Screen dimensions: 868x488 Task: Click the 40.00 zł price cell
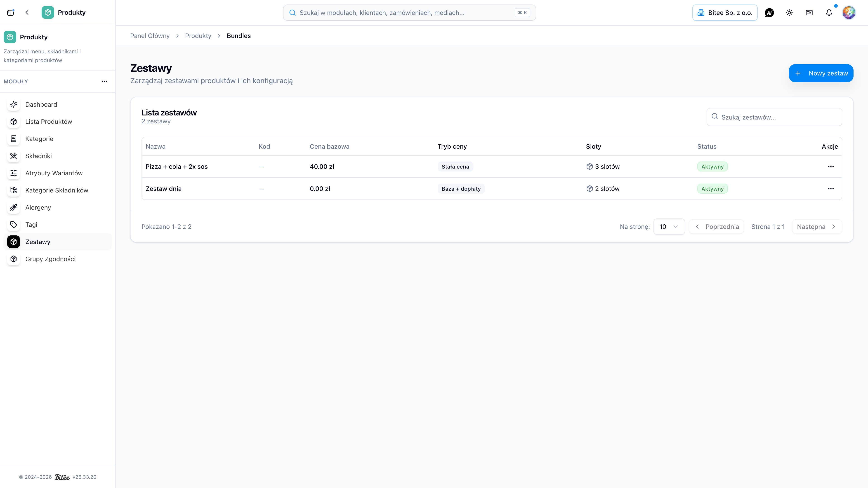(x=322, y=166)
